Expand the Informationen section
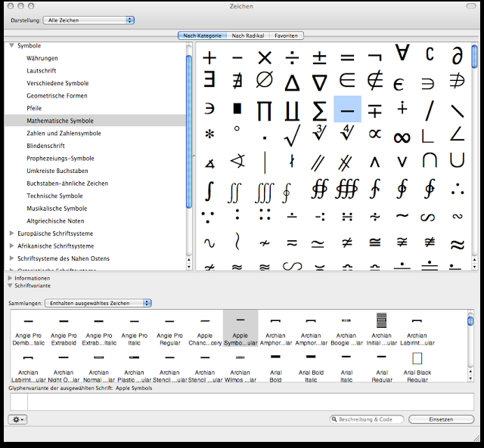The image size is (484, 448). pyautogui.click(x=10, y=278)
